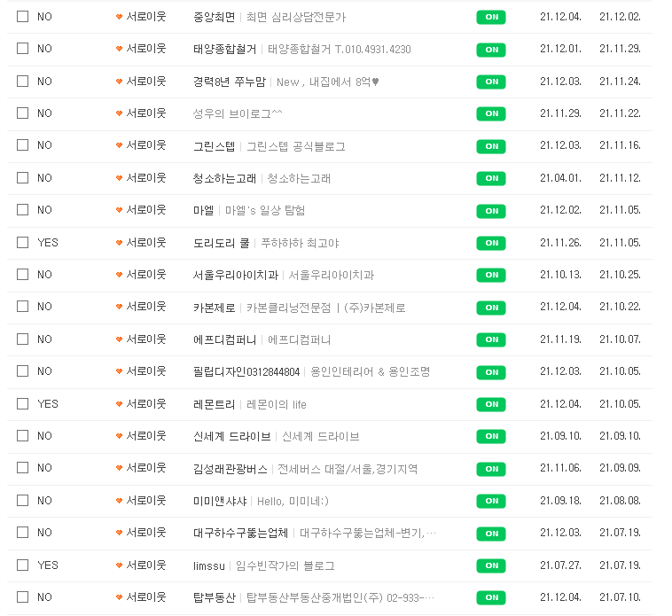Select the 태양종합철거 row checkbox
The height and width of the screenshot is (616, 672).
tap(23, 49)
